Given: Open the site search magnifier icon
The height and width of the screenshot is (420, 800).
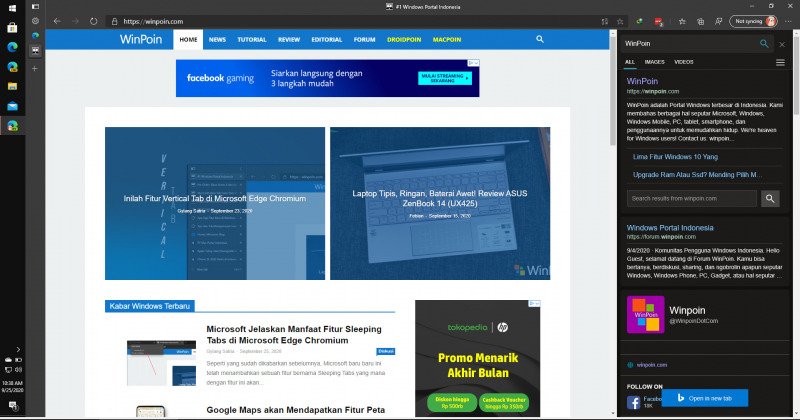Looking at the screenshot, I should click(x=540, y=39).
